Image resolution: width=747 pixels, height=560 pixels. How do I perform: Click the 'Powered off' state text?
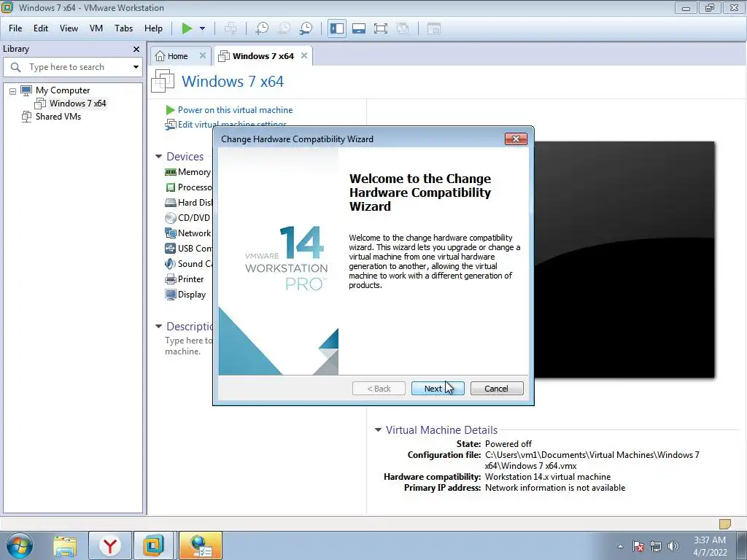pyautogui.click(x=508, y=444)
